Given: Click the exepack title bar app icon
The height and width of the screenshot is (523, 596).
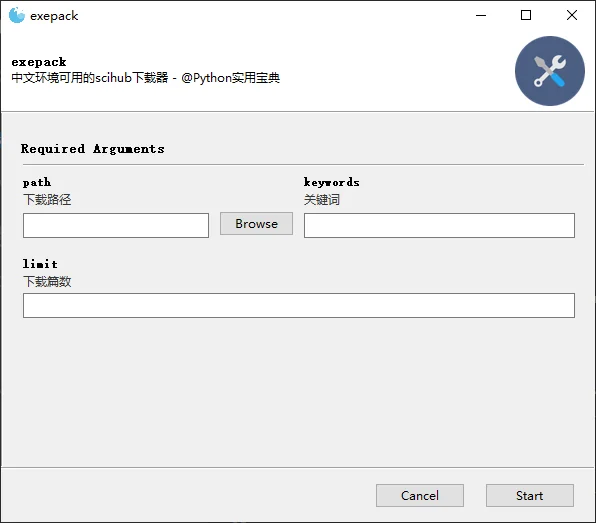Looking at the screenshot, I should [x=17, y=15].
